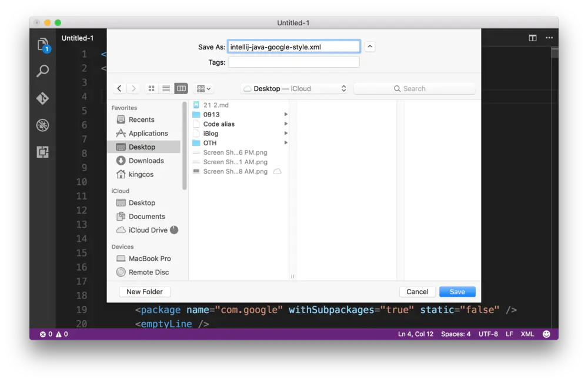Switch the file browser to list view
Image resolution: width=588 pixels, height=382 pixels.
(166, 88)
